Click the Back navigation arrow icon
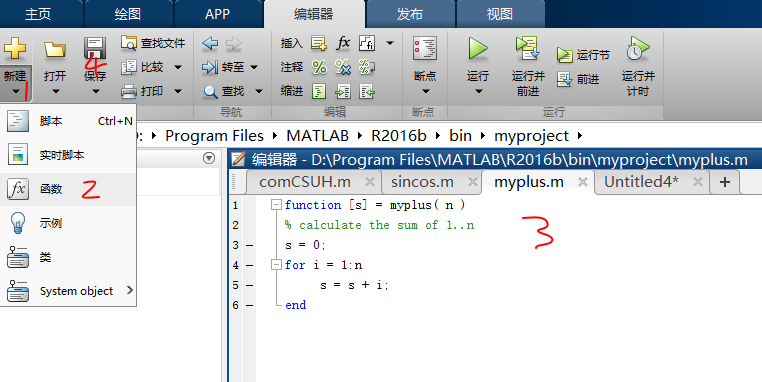The height and width of the screenshot is (382, 762). [x=210, y=43]
